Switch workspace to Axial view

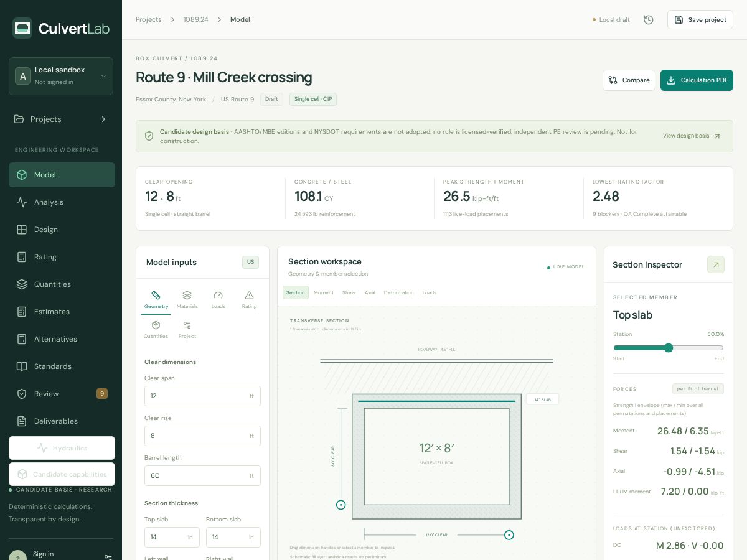pyautogui.click(x=370, y=292)
